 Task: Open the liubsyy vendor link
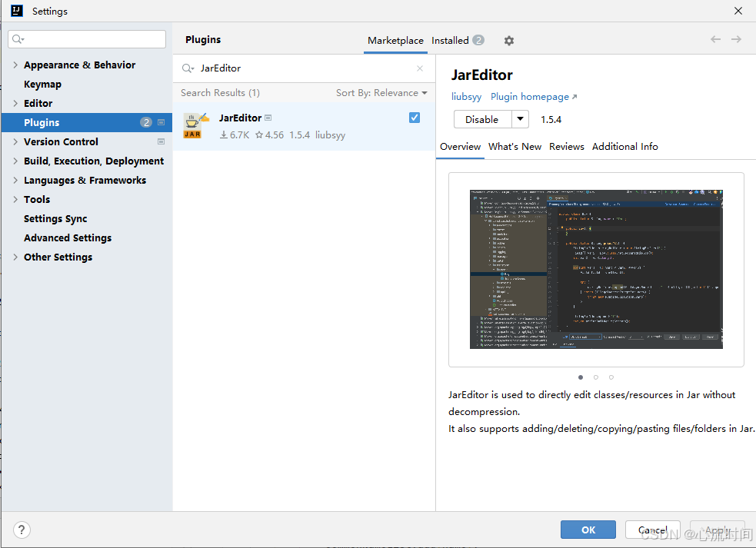click(x=466, y=97)
